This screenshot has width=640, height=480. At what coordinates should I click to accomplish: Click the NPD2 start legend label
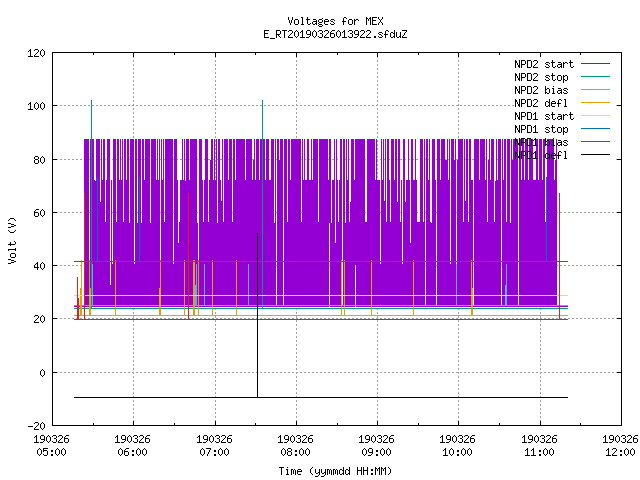[544, 64]
